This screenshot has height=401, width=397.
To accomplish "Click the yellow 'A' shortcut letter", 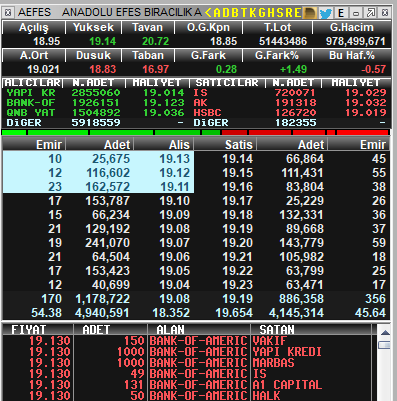I will 217,13.
